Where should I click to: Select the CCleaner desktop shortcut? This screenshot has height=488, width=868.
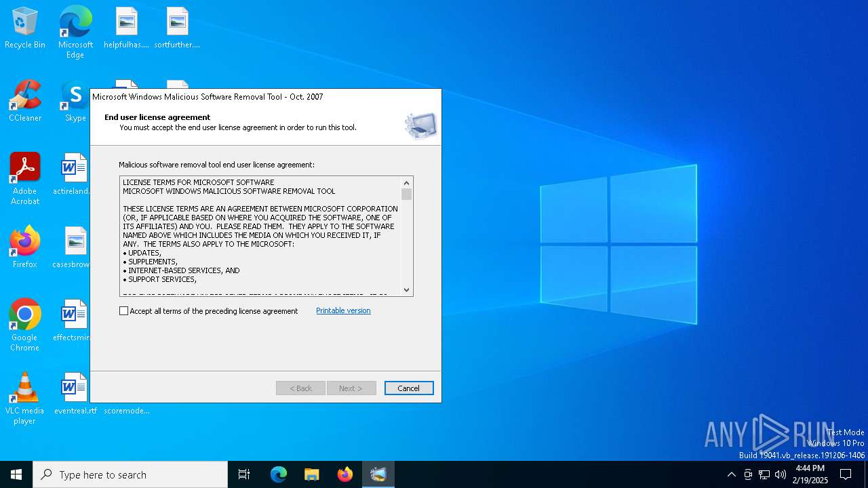click(x=25, y=101)
